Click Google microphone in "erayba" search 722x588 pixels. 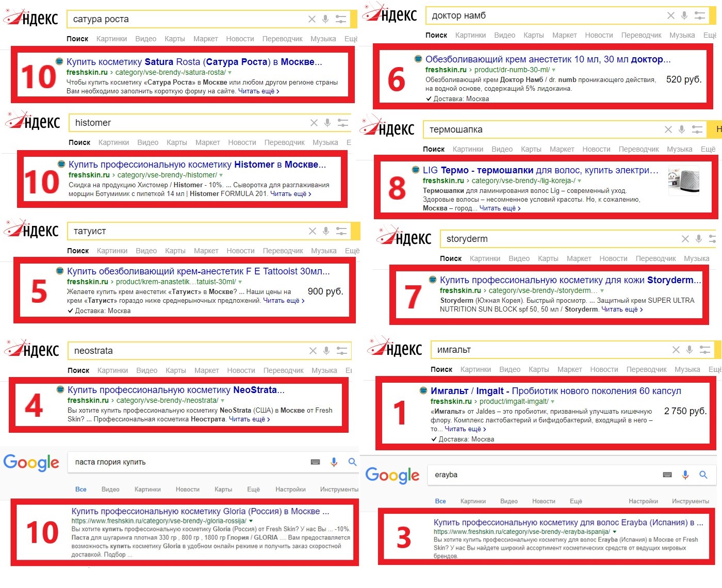685,475
